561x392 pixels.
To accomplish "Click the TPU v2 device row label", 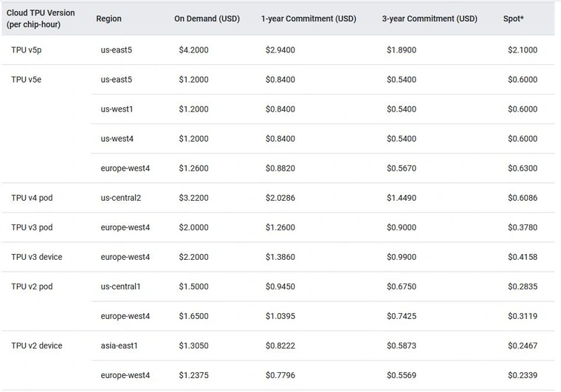I will (37, 345).
